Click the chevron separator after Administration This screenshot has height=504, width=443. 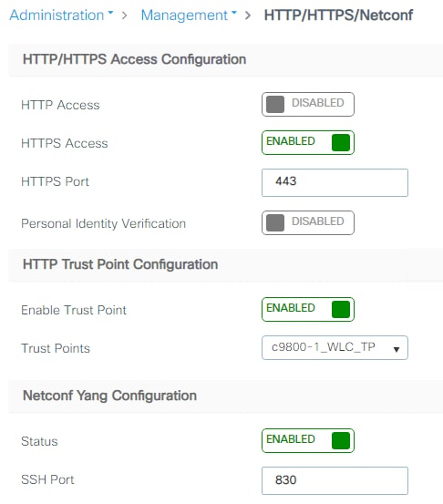click(125, 15)
